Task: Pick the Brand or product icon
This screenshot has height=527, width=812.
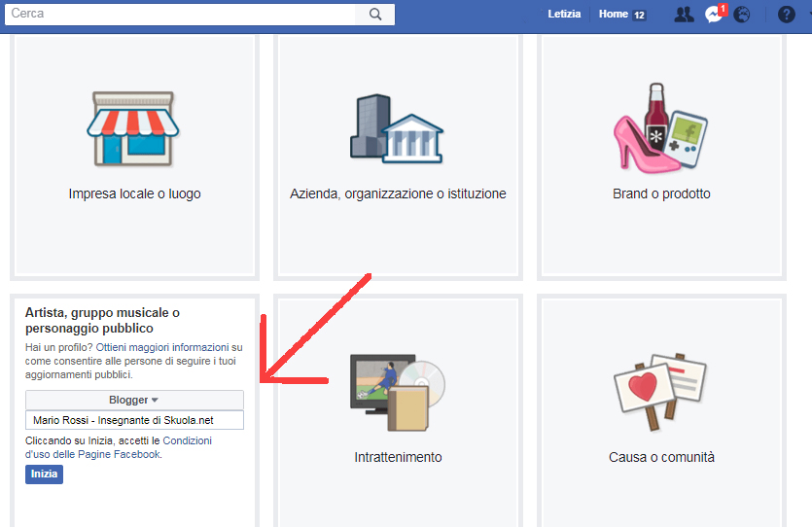Action: click(x=660, y=123)
